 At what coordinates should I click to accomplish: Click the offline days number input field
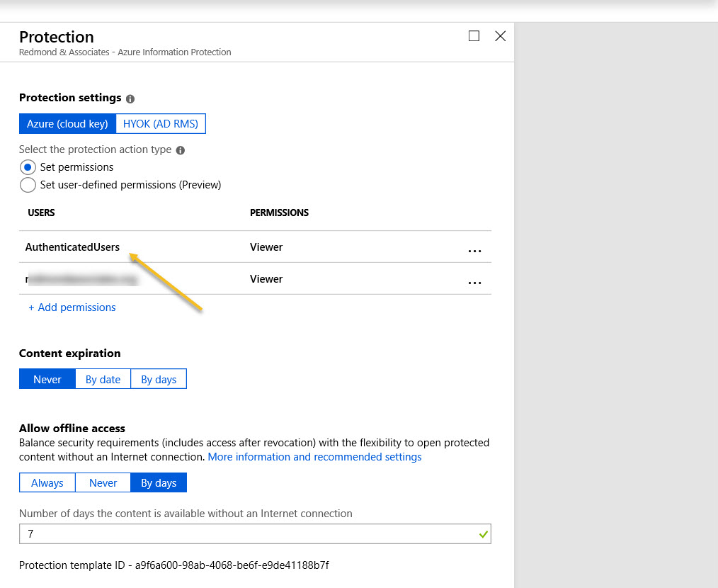(255, 534)
